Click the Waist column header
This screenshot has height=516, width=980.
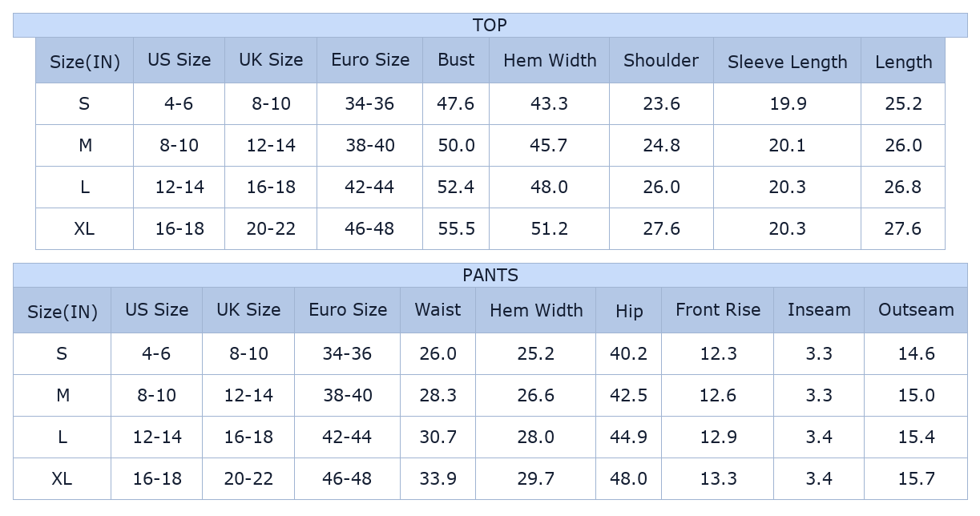pyautogui.click(x=438, y=310)
